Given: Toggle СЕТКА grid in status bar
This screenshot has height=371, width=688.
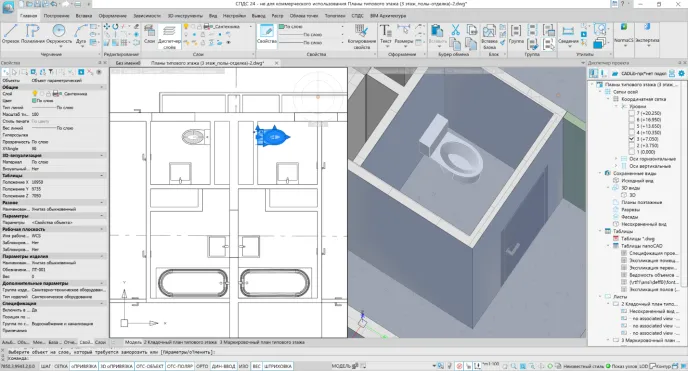Looking at the screenshot, I should (61, 366).
